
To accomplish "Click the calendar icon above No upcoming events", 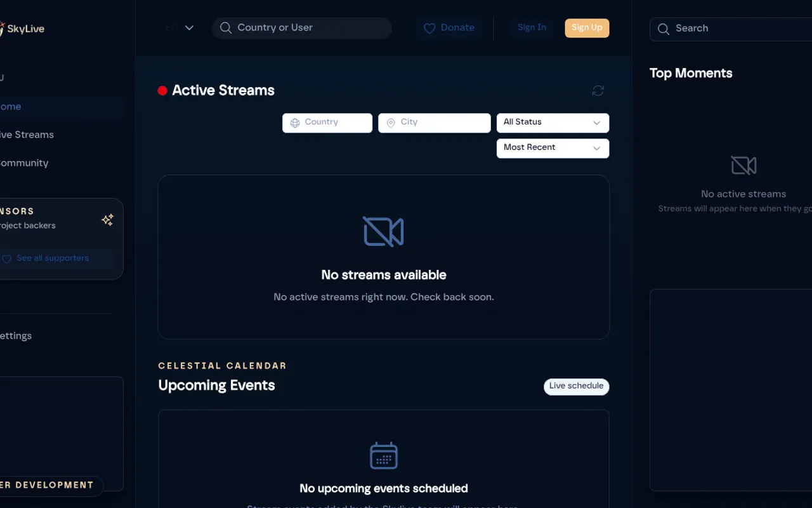I will [384, 455].
